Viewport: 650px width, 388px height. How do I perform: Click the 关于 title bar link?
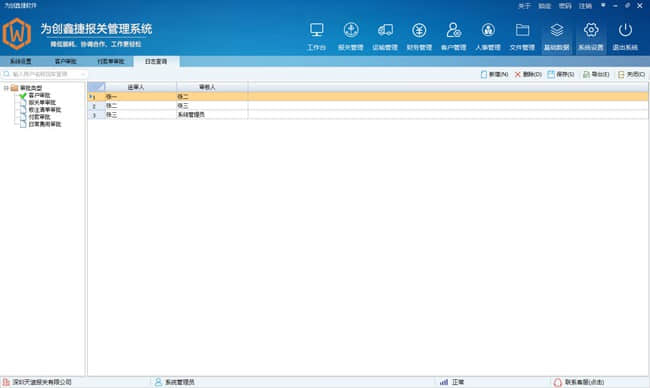pyautogui.click(x=524, y=6)
